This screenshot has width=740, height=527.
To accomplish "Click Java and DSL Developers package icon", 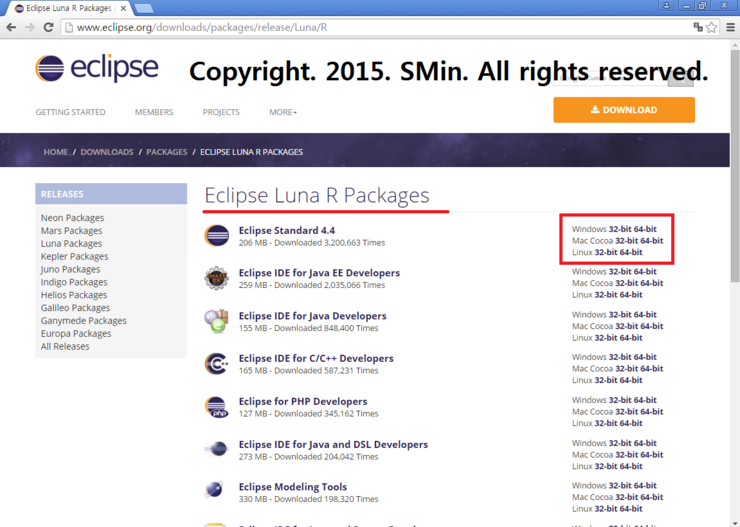I will pos(217,449).
